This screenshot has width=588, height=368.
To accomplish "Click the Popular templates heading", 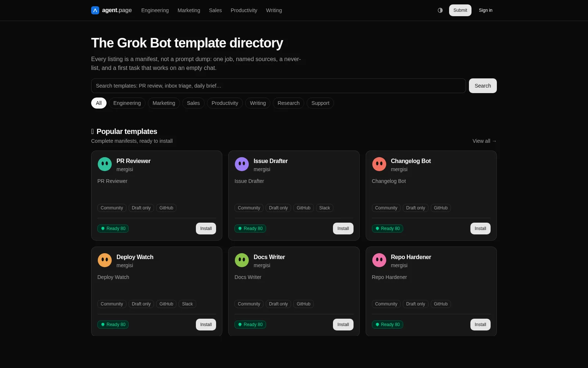I will pos(127,131).
